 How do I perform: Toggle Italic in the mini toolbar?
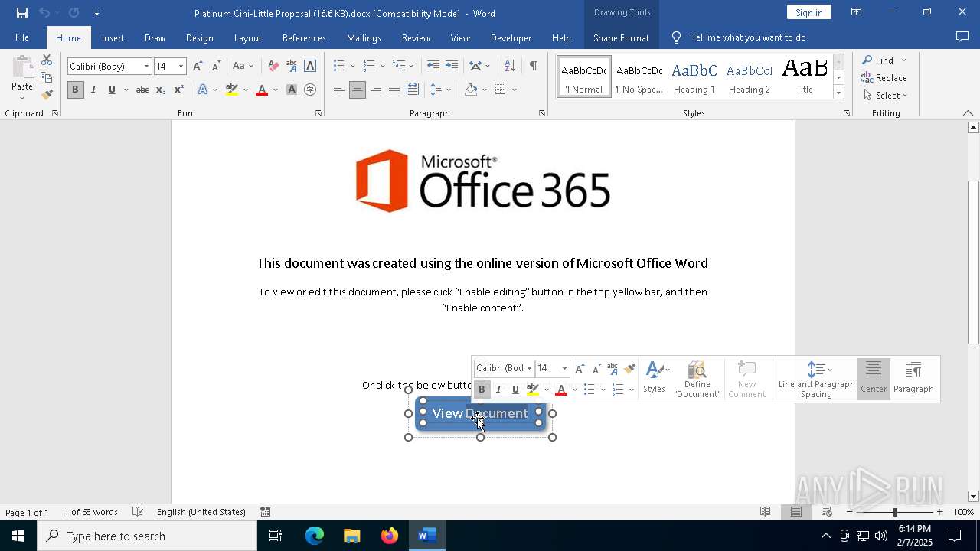[498, 390]
